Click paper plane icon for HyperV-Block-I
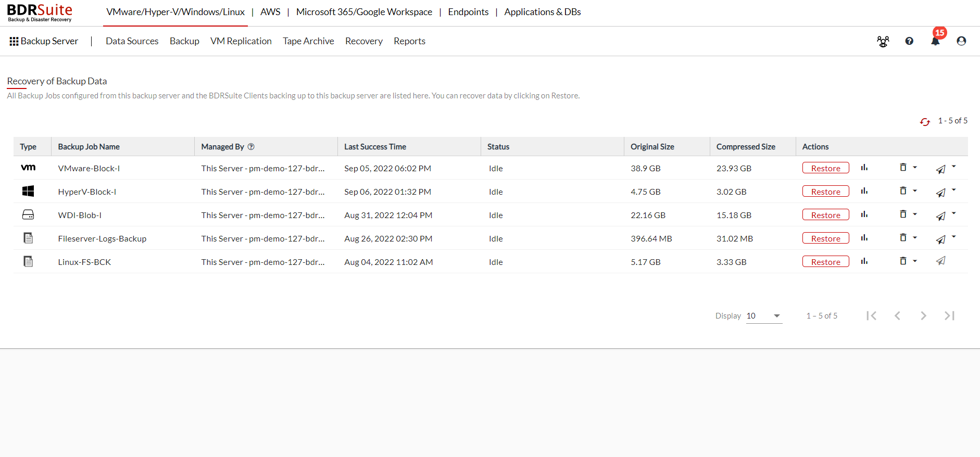 [x=941, y=193]
